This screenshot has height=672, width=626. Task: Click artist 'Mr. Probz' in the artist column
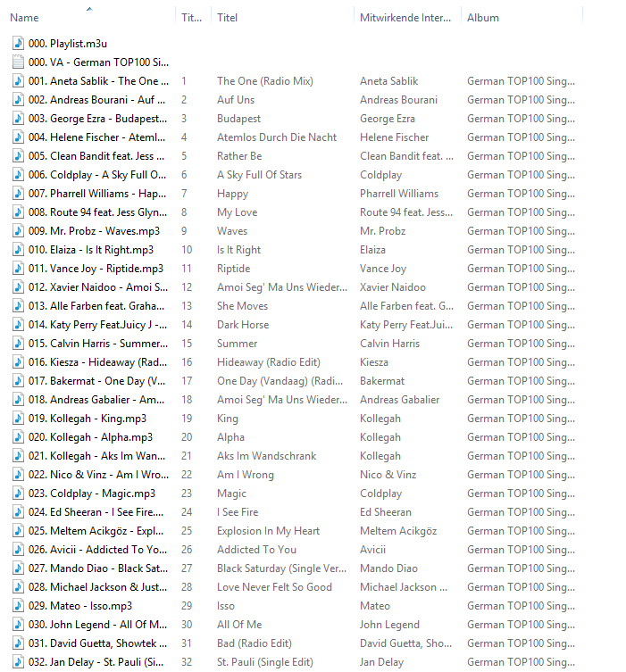click(383, 231)
